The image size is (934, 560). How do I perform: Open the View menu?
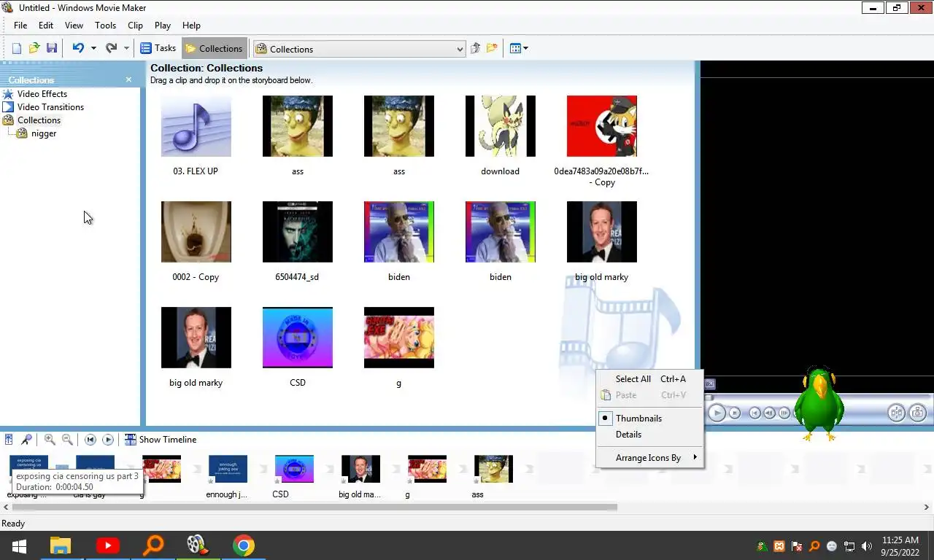pyautogui.click(x=74, y=26)
